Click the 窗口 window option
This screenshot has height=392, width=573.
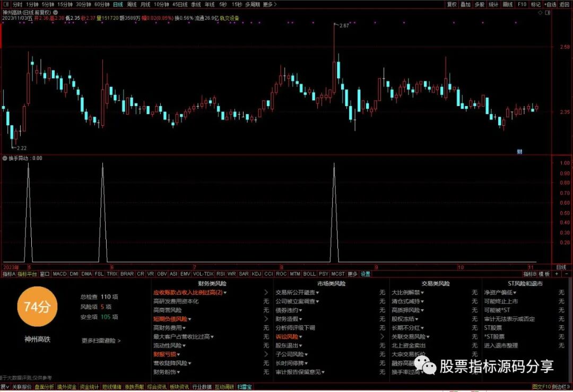click(x=45, y=274)
